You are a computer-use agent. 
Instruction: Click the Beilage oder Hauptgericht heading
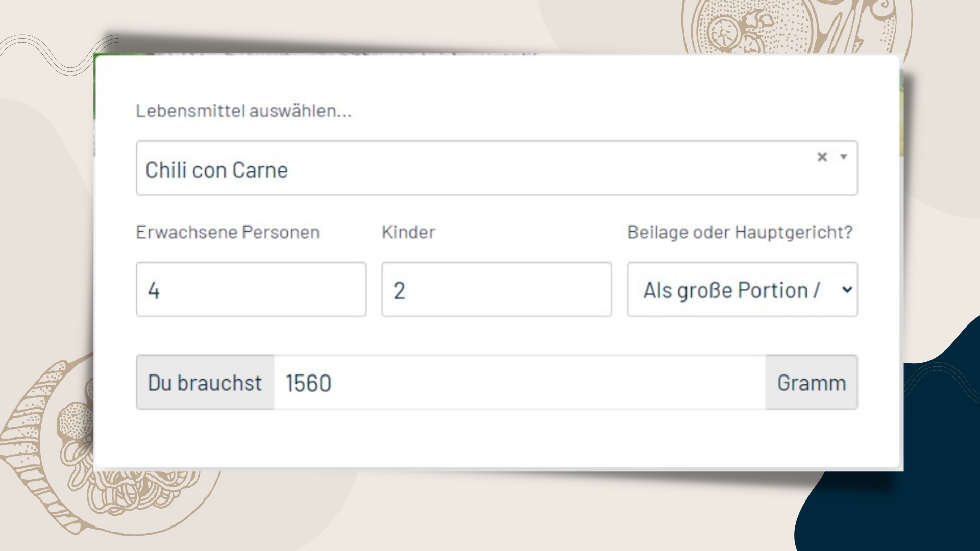(x=741, y=232)
